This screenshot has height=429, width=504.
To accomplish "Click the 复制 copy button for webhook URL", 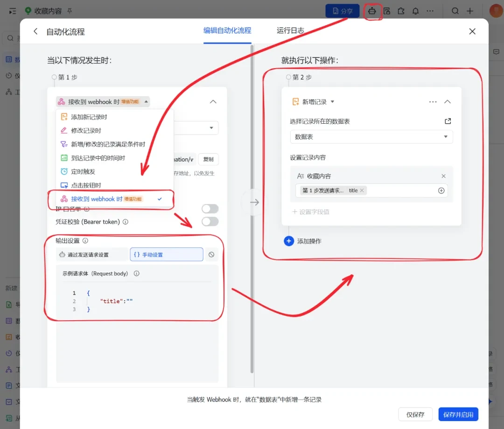I will pos(208,159).
